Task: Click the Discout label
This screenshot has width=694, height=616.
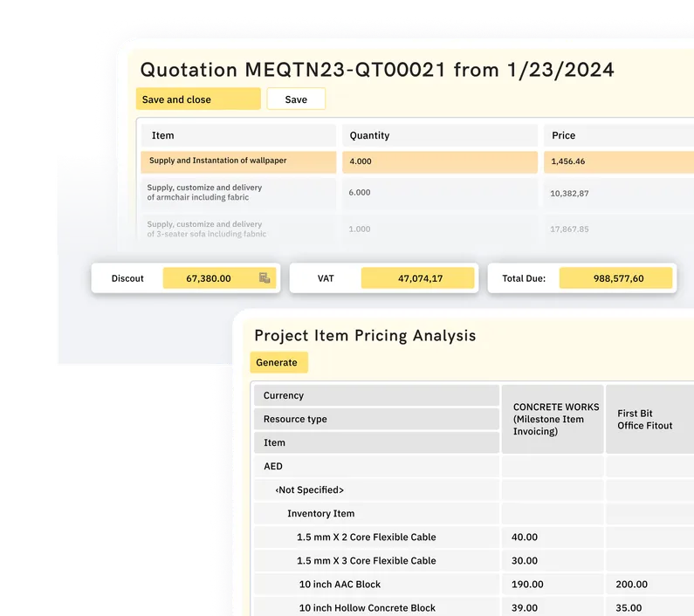Action: [x=127, y=278]
